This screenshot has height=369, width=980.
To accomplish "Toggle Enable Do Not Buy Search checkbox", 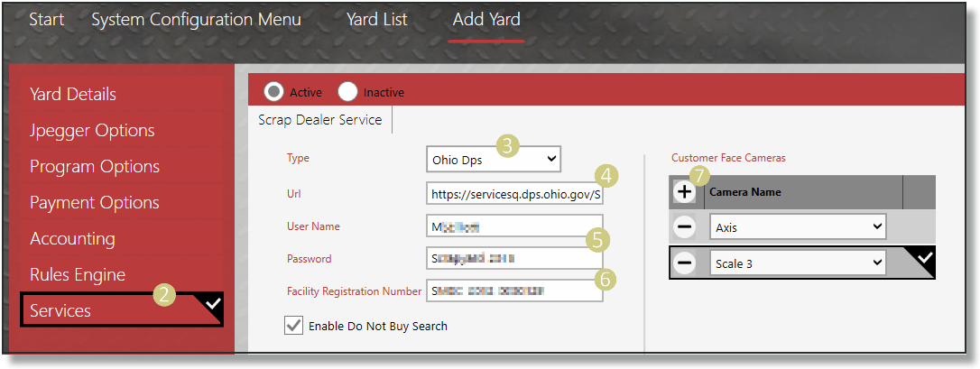I will pos(293,326).
